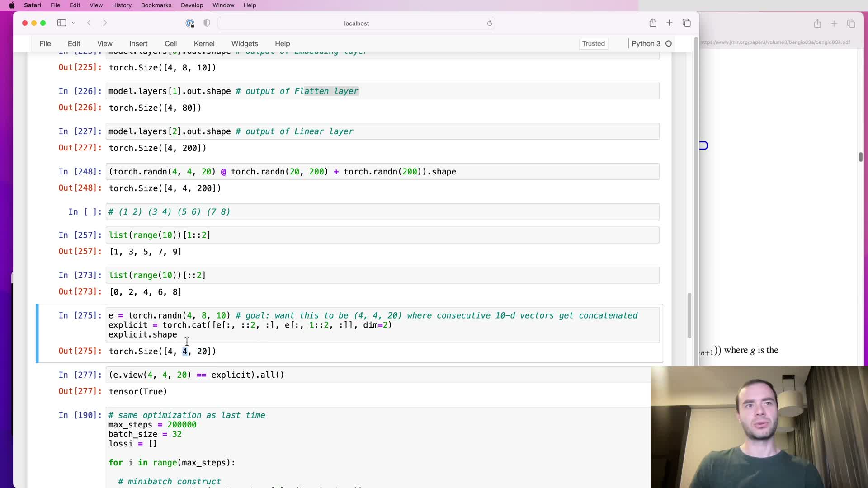Click the Apple menu icon
Viewport: 868px width, 488px height.
(x=12, y=5)
